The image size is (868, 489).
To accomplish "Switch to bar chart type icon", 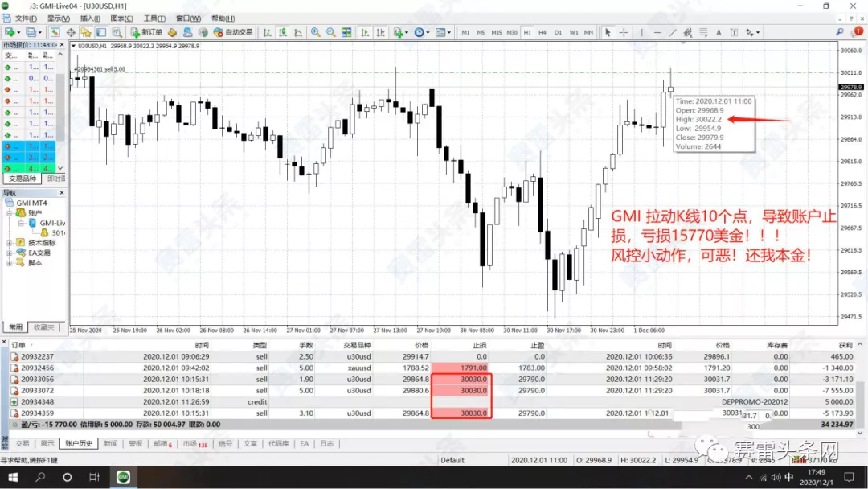I will click(x=268, y=33).
